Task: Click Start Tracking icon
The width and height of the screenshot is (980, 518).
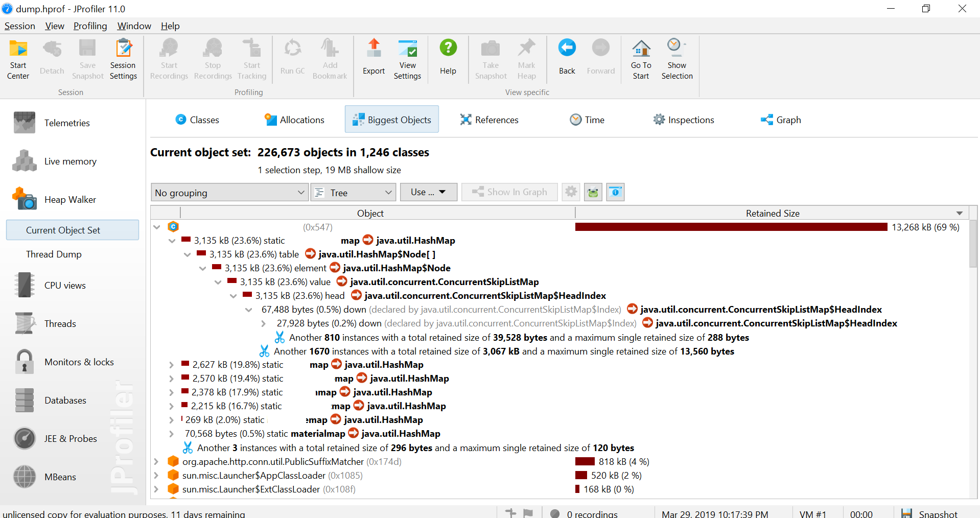Action: point(252,59)
